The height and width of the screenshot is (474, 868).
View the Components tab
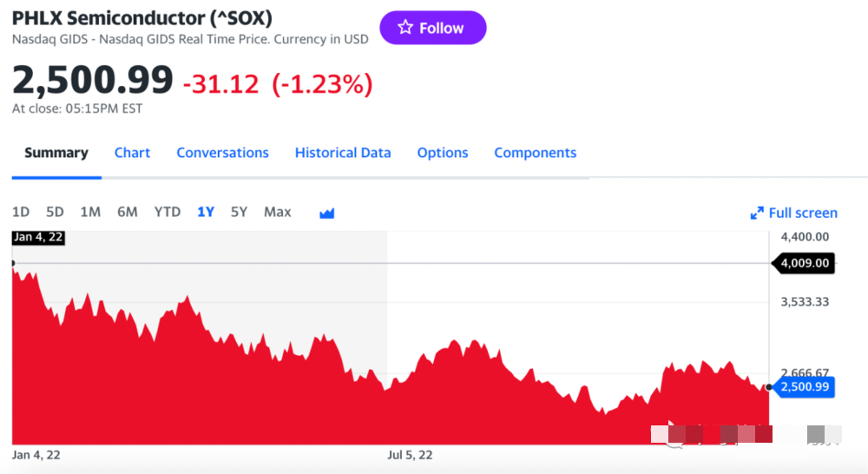(x=536, y=153)
